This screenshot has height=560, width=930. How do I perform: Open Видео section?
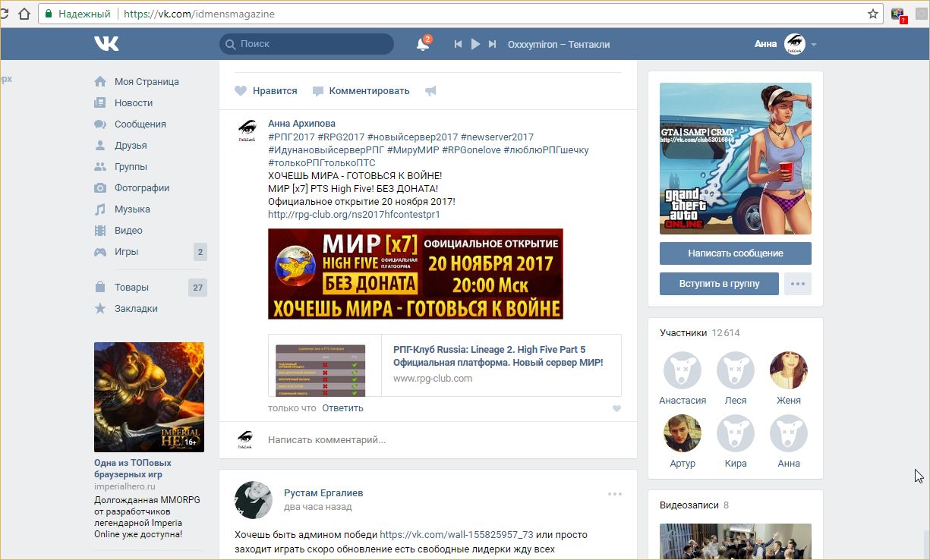pos(128,230)
